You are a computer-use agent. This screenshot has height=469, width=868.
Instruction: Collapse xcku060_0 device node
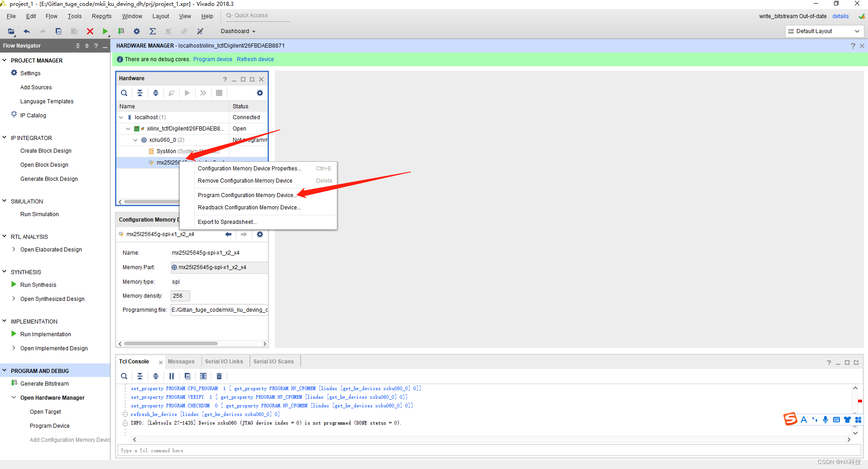pyautogui.click(x=135, y=140)
